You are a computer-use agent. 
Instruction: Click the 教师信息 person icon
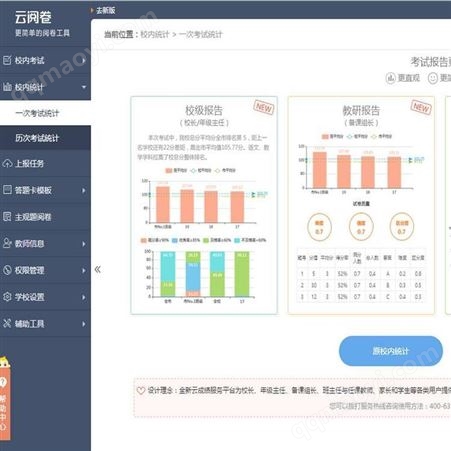7,243
